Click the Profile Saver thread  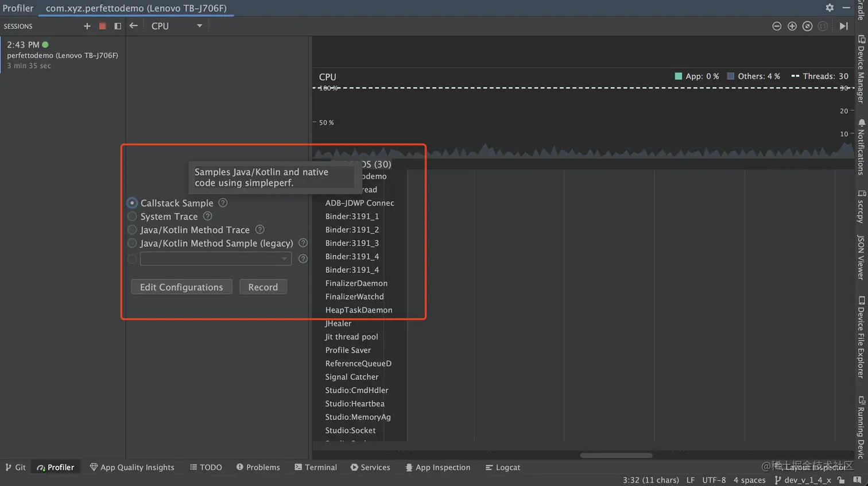coord(348,350)
